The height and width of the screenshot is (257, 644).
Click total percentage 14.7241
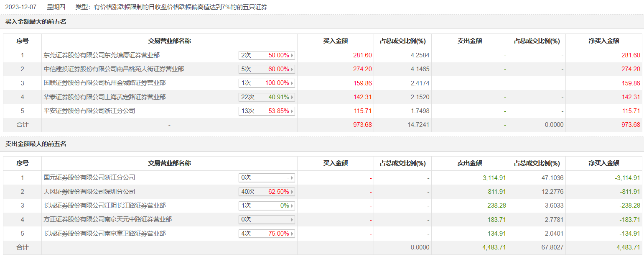[418, 125]
